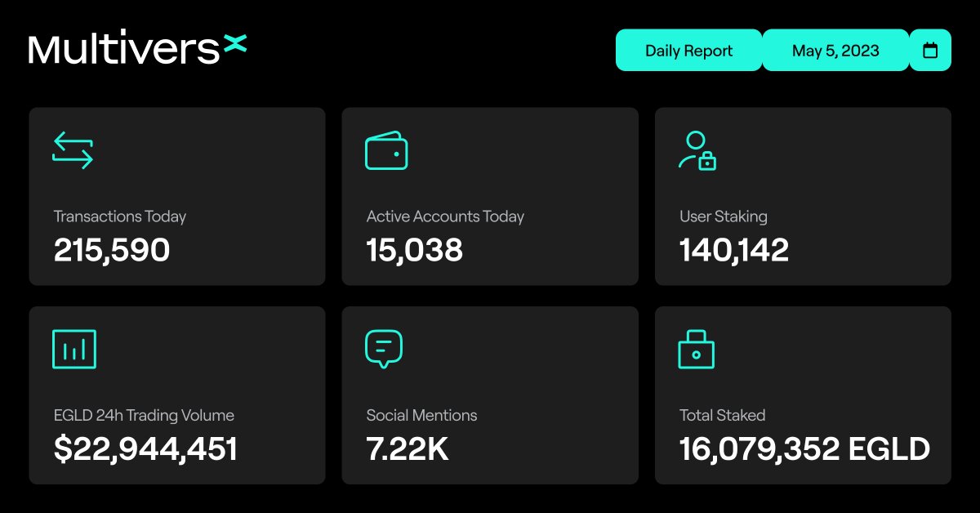Click the EGLD 24h Trading Volume label

click(x=144, y=416)
